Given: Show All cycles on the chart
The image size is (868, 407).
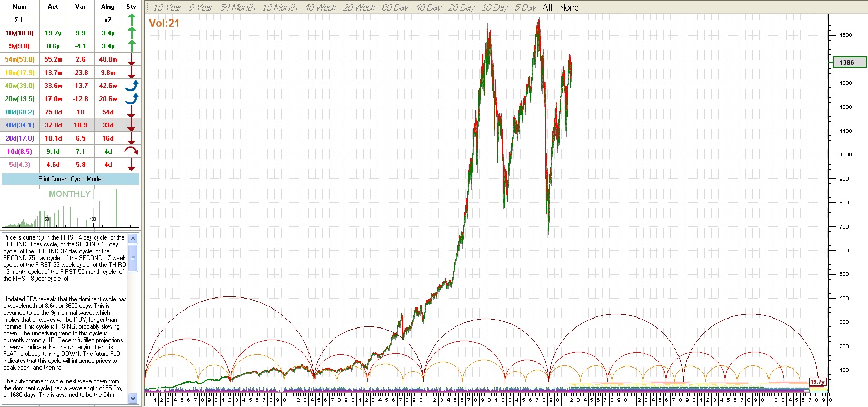Looking at the screenshot, I should [547, 7].
